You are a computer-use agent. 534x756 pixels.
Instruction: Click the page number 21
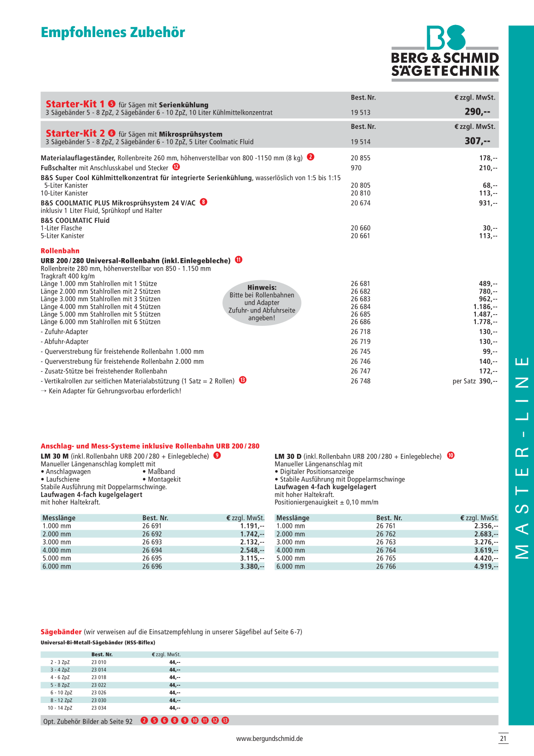pyautogui.click(x=503, y=738)
